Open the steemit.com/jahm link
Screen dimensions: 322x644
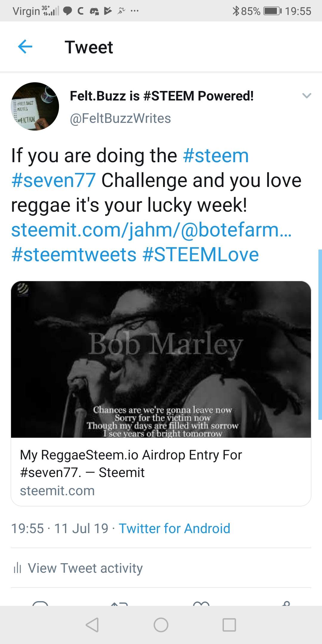[151, 230]
